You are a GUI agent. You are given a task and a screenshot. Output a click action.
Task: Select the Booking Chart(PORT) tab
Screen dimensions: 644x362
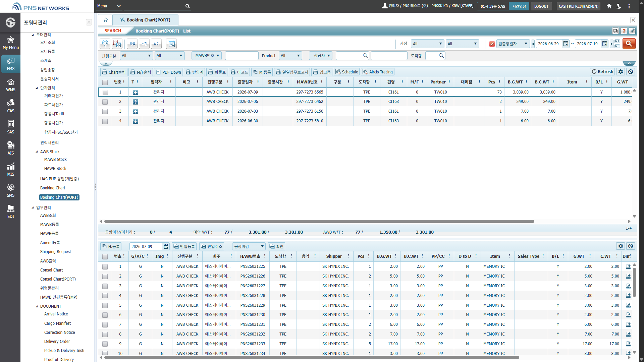[145, 20]
